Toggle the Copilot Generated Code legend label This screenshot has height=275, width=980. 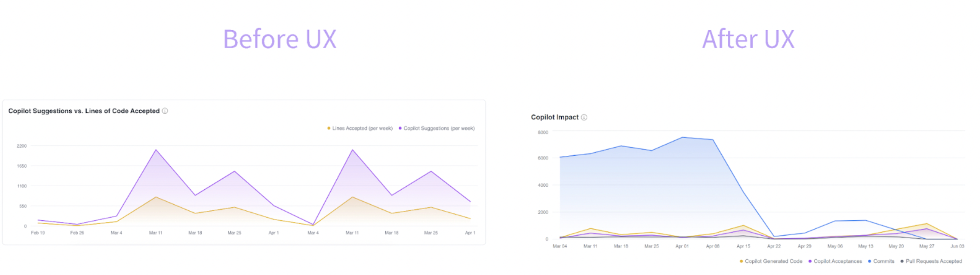(774, 261)
